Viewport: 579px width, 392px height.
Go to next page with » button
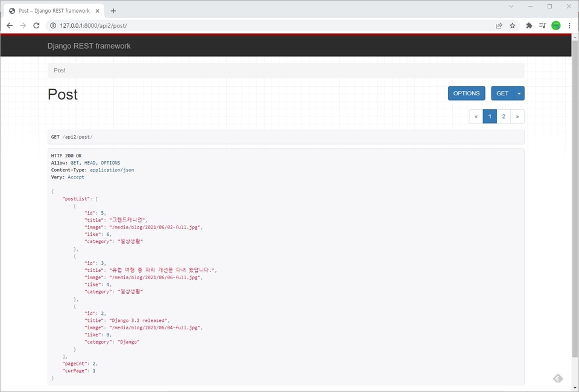point(517,116)
